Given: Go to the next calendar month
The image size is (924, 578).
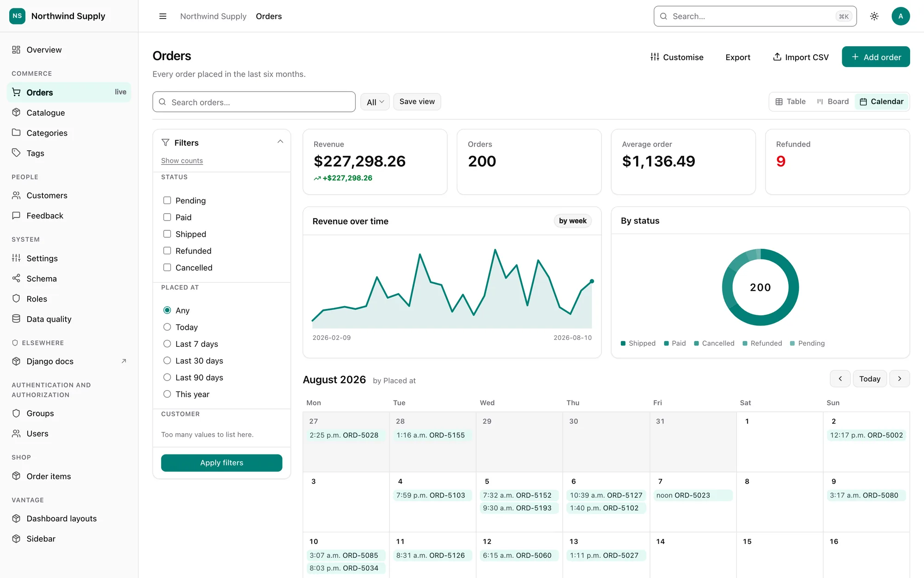Looking at the screenshot, I should 900,379.
